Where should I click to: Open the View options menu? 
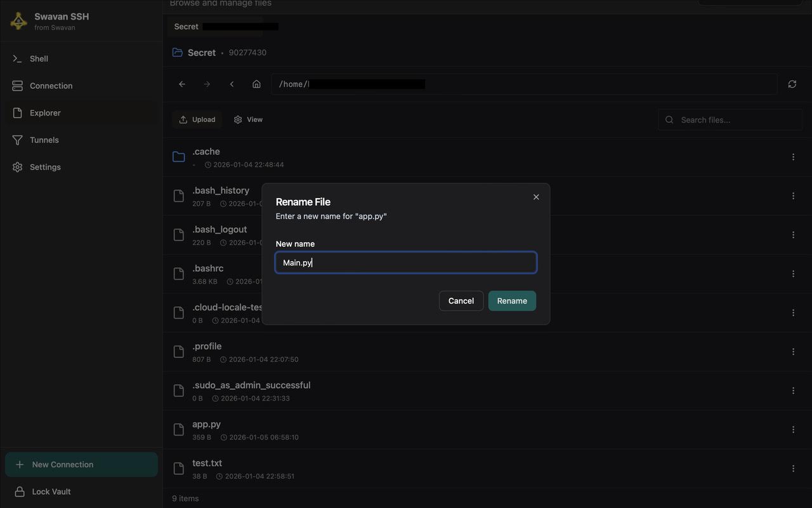[247, 119]
